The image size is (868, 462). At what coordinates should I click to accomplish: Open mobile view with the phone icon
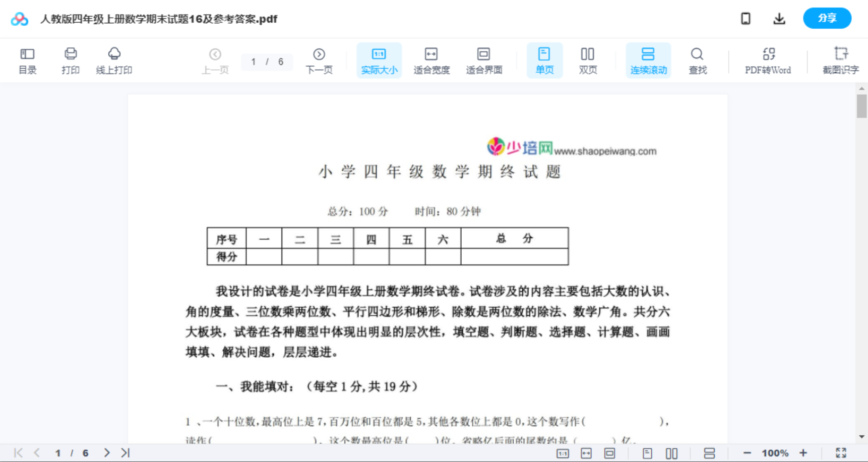745,19
